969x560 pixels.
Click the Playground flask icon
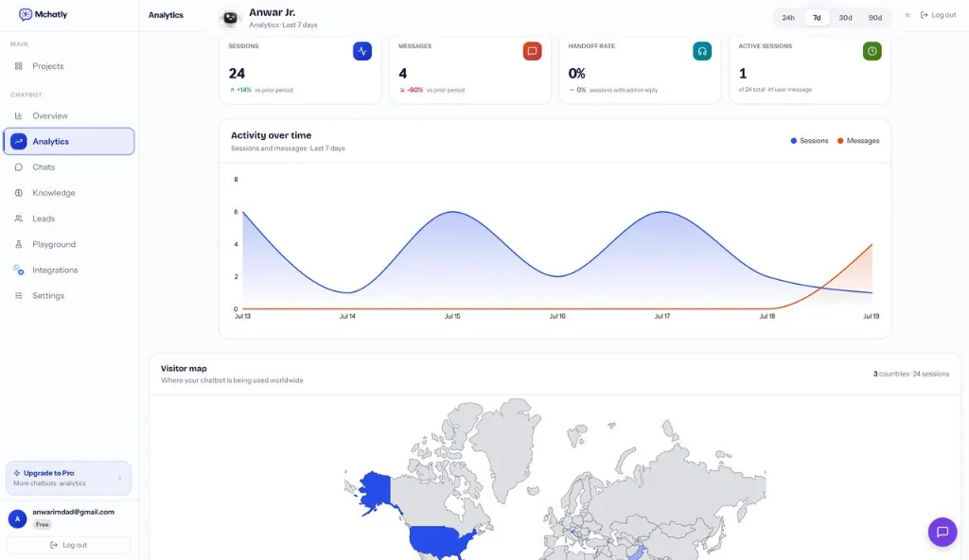click(x=19, y=244)
